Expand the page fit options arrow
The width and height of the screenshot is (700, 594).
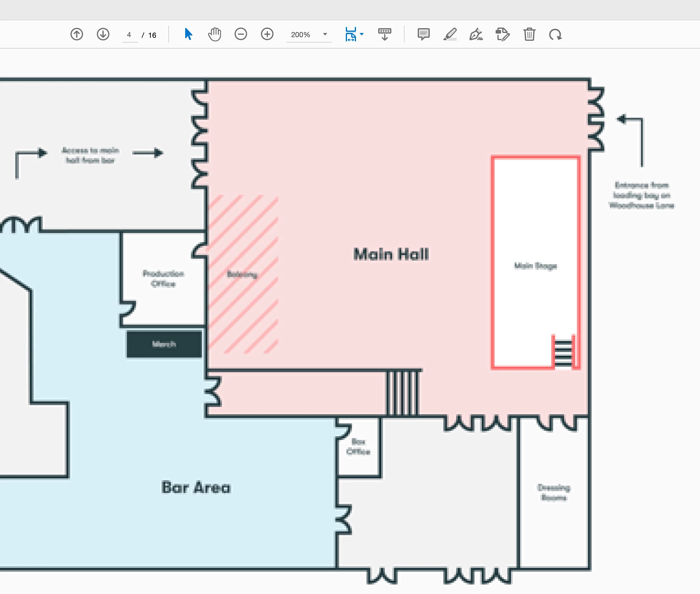pos(362,34)
